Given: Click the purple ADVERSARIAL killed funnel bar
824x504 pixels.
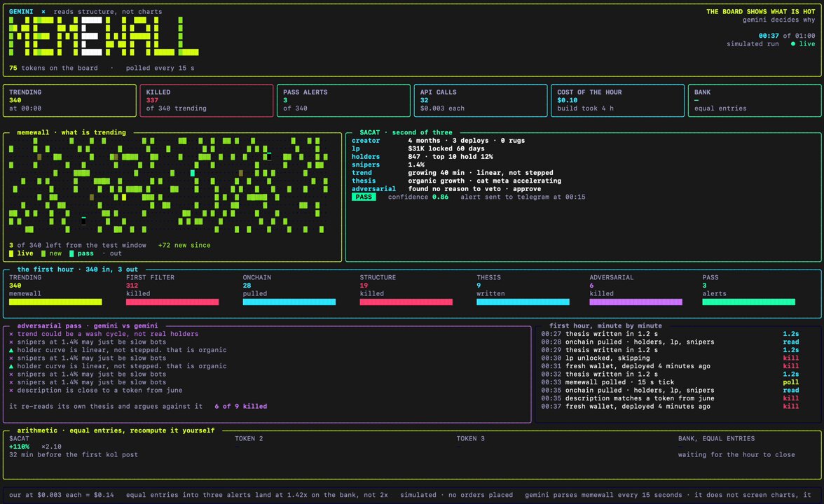Looking at the screenshot, I should pos(636,302).
